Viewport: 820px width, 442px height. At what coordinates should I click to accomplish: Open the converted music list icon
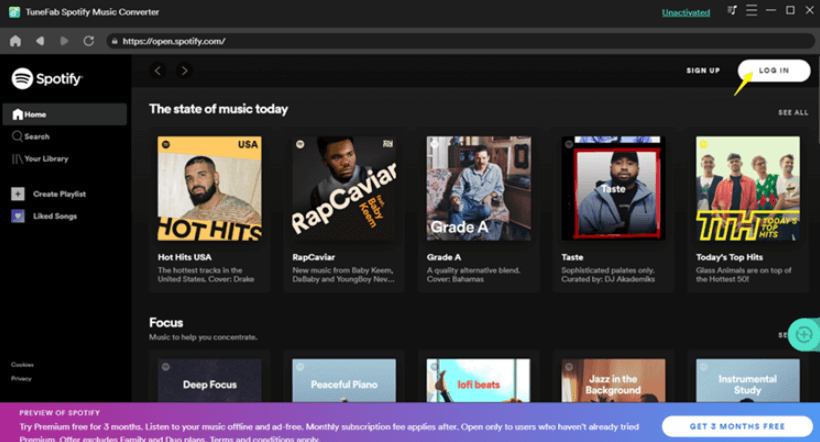(733, 12)
